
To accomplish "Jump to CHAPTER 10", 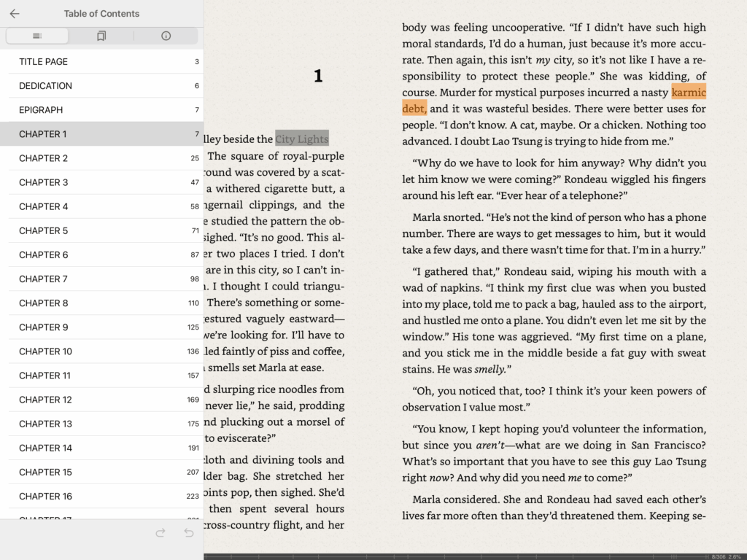I will pyautogui.click(x=102, y=351).
